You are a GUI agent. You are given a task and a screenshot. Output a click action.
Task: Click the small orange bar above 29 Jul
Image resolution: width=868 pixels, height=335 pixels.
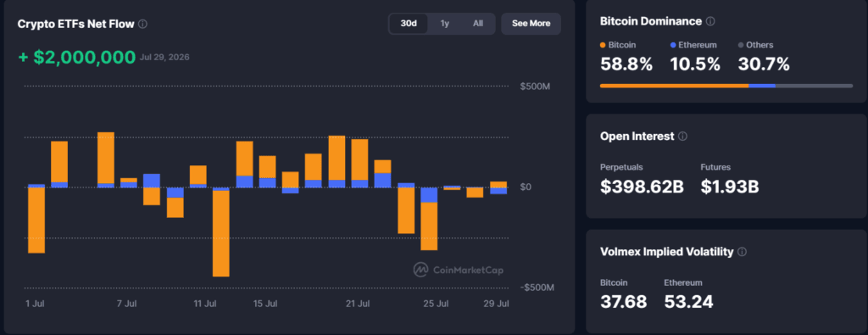click(x=498, y=184)
